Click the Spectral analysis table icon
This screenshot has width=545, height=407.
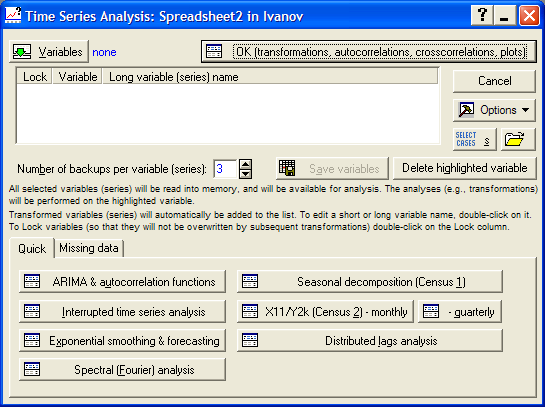32,369
